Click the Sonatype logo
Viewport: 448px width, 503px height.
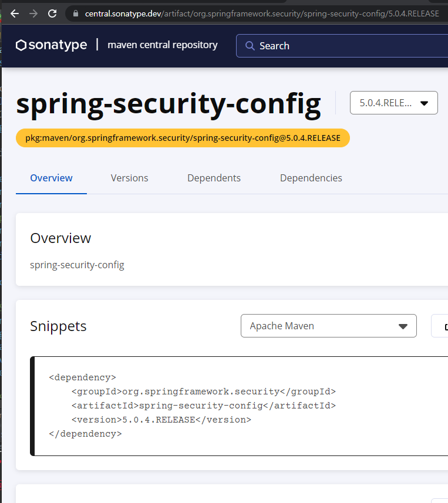(51, 45)
